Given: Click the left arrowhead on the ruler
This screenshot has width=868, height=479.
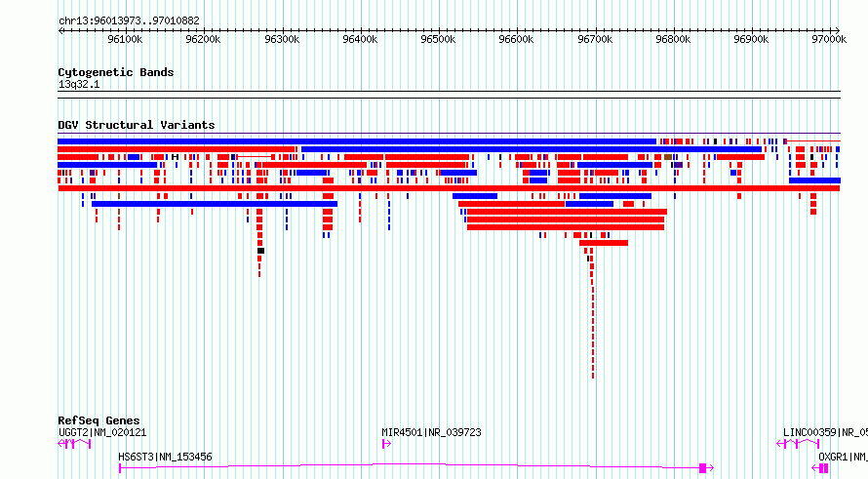Looking at the screenshot, I should (60, 30).
